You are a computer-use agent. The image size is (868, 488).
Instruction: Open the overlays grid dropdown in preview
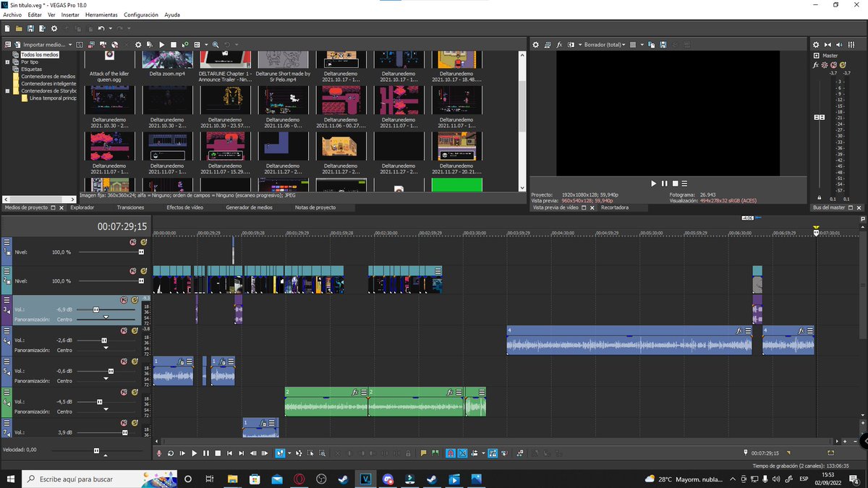pyautogui.click(x=642, y=45)
